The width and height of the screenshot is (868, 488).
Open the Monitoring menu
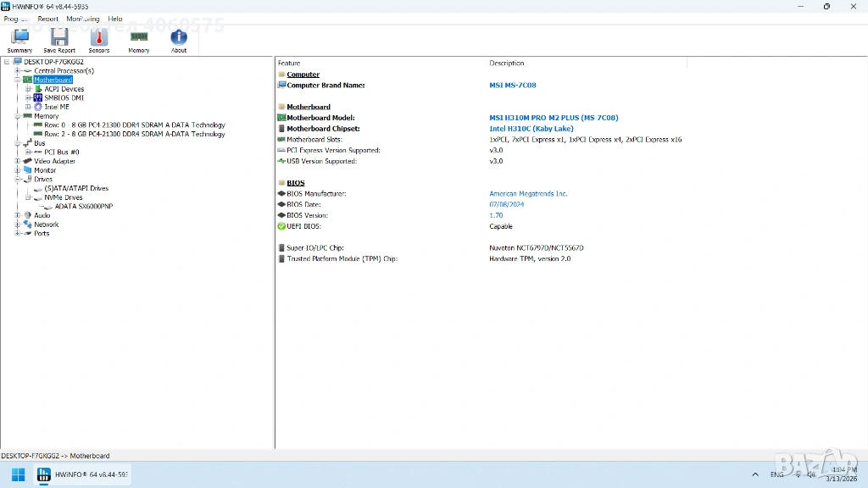coord(82,19)
